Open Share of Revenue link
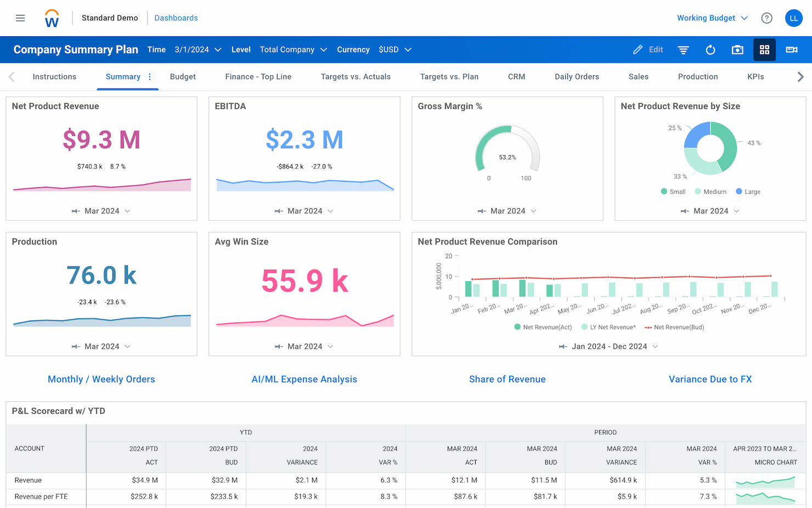The width and height of the screenshot is (812, 508). coord(507,379)
